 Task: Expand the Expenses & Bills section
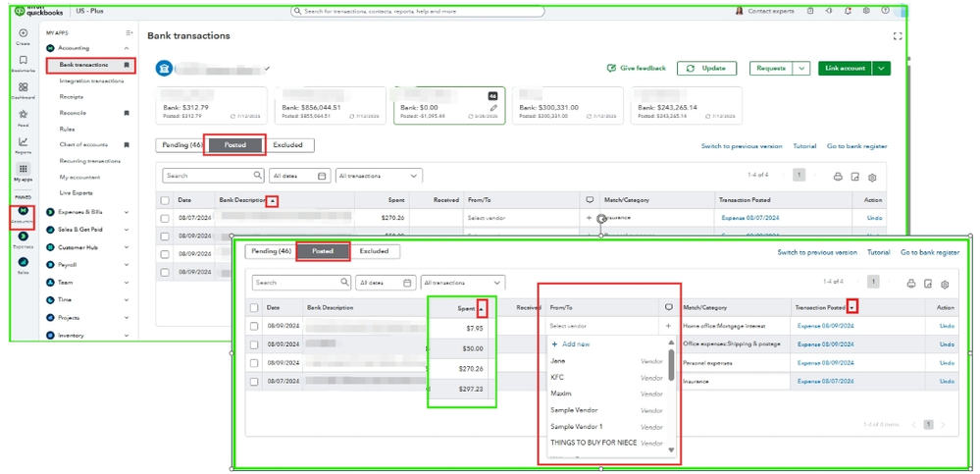(x=127, y=212)
